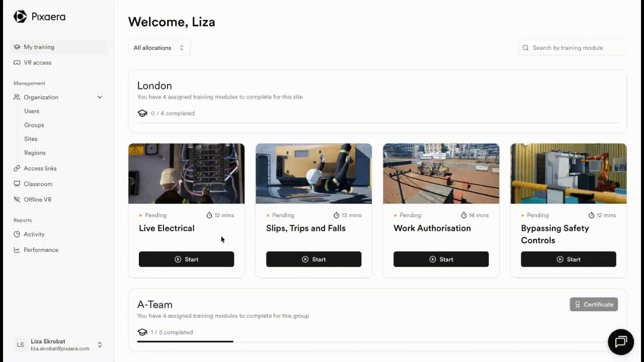The width and height of the screenshot is (644, 362).
Task: Click the Pixaera logo icon
Action: click(x=20, y=17)
